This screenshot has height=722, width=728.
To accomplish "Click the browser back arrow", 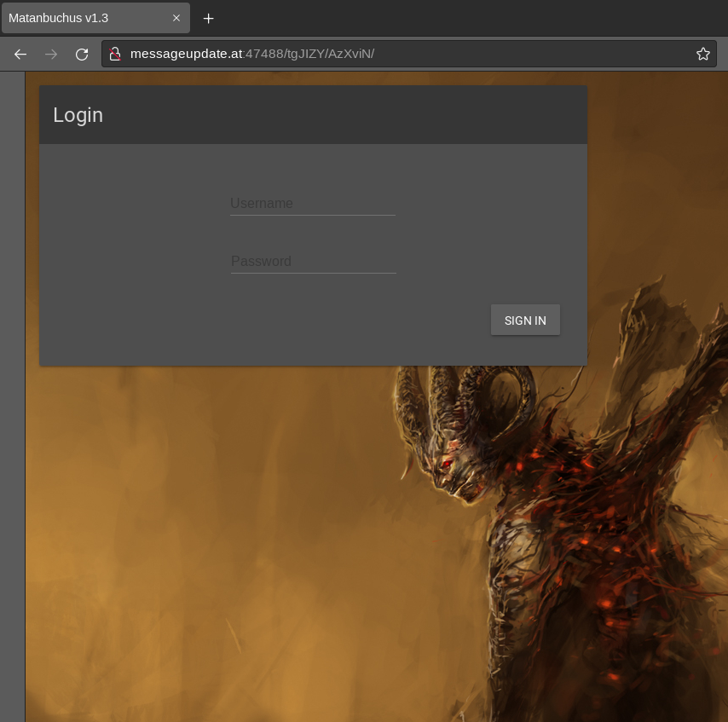I will click(x=20, y=55).
